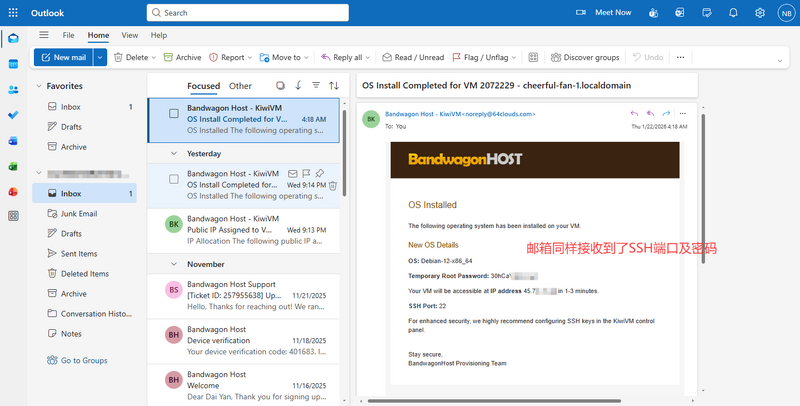
Task: Open the app launcher waffle icon
Action: tap(14, 13)
